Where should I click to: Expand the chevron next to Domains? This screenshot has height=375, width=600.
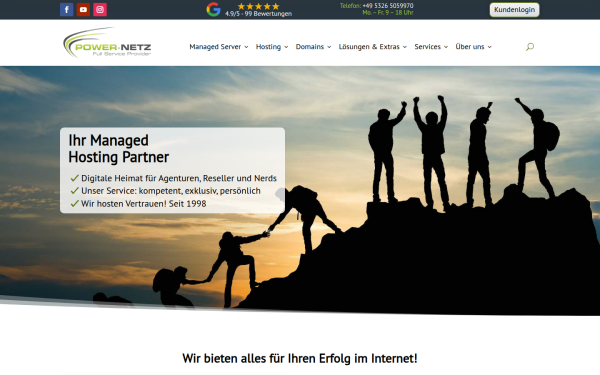click(329, 47)
